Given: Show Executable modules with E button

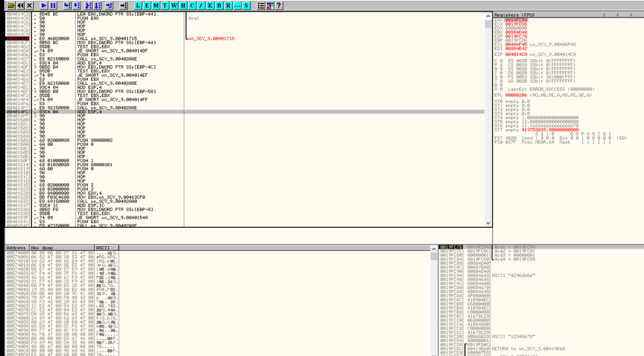Looking at the screenshot, I should click(x=147, y=5).
